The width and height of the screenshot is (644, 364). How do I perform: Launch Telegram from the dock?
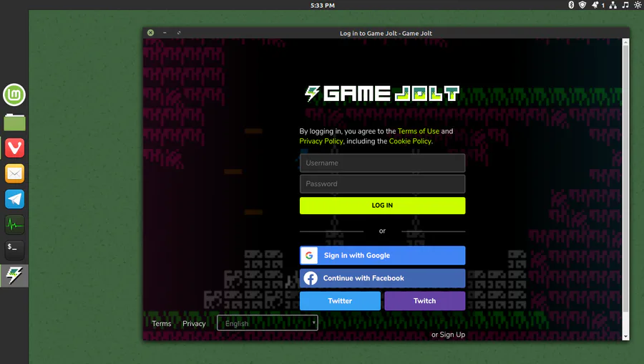tap(14, 199)
